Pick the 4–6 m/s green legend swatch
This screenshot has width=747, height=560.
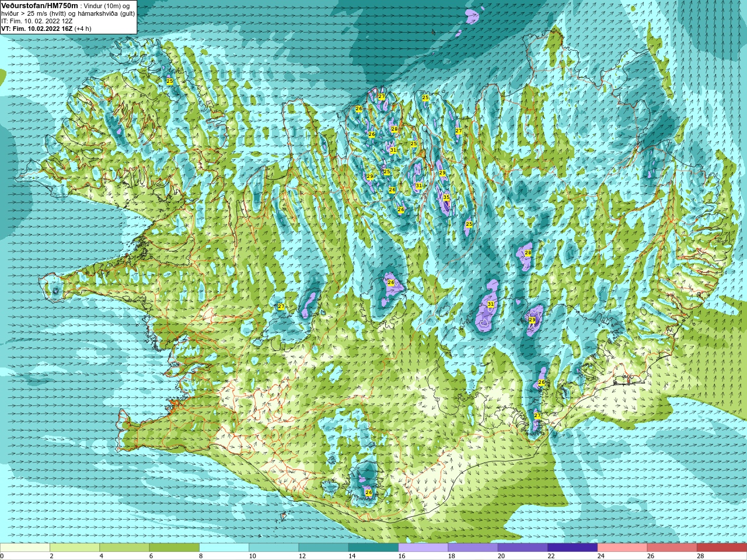tap(124, 548)
